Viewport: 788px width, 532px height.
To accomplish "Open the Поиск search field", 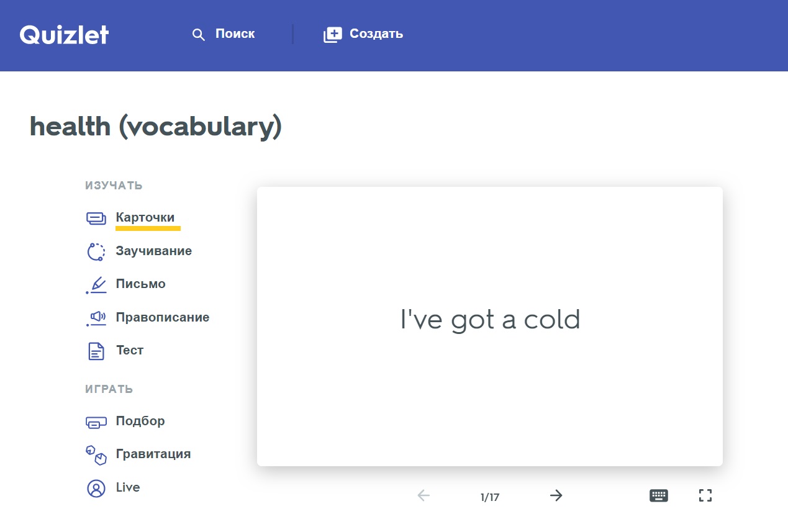I will coord(235,34).
